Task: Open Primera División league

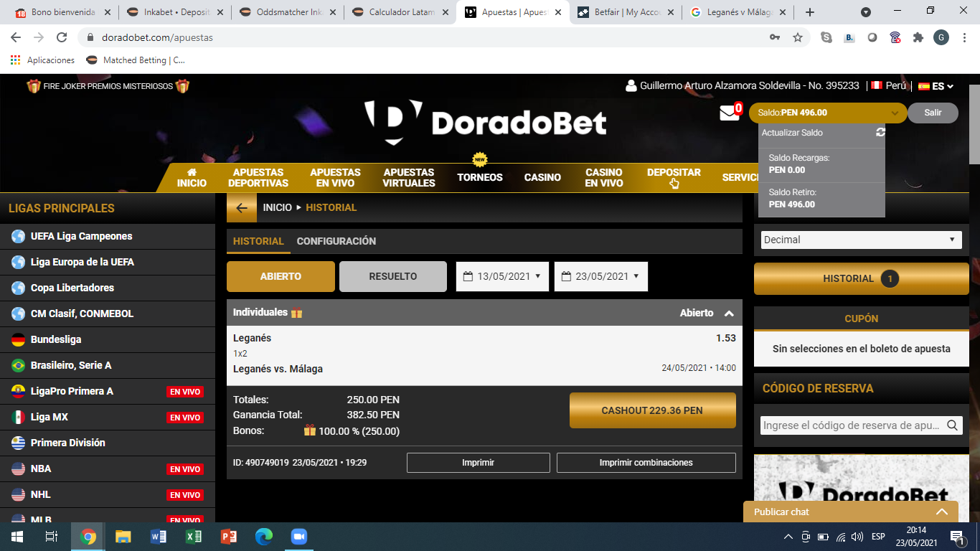Action: tap(108, 443)
